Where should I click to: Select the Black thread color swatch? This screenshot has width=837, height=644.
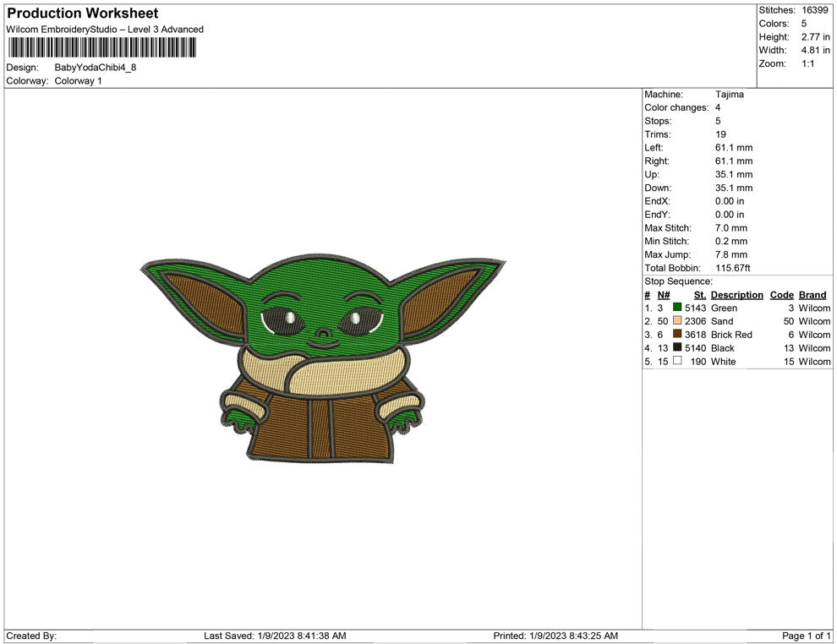coord(677,348)
